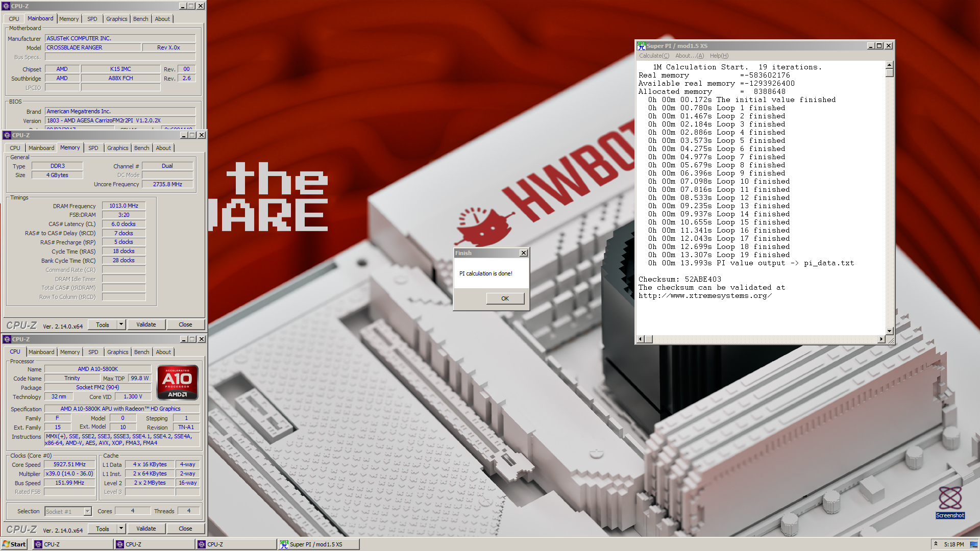Open Tools dropdown arrow in CPU window

121,529
